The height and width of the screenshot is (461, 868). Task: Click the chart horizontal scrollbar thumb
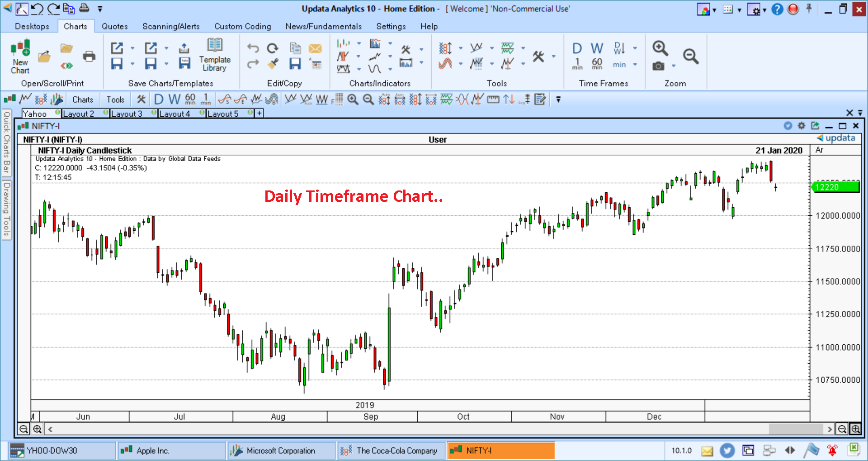(796, 429)
